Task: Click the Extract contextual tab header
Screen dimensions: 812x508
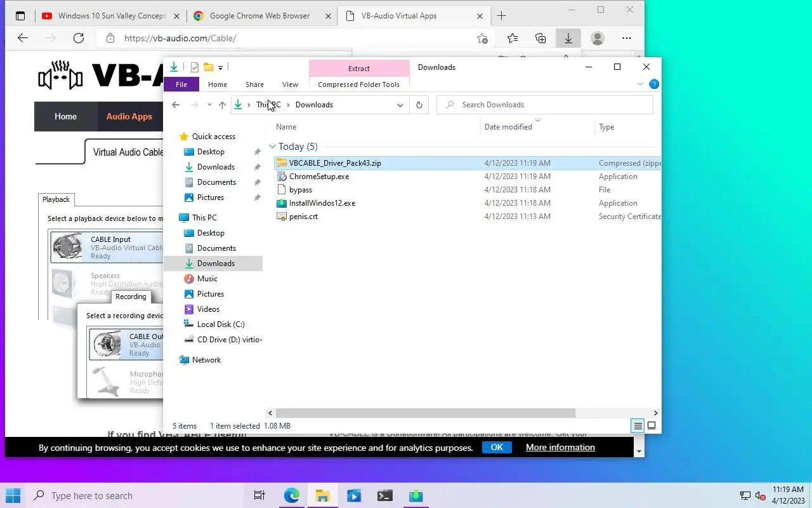Action: pos(359,69)
